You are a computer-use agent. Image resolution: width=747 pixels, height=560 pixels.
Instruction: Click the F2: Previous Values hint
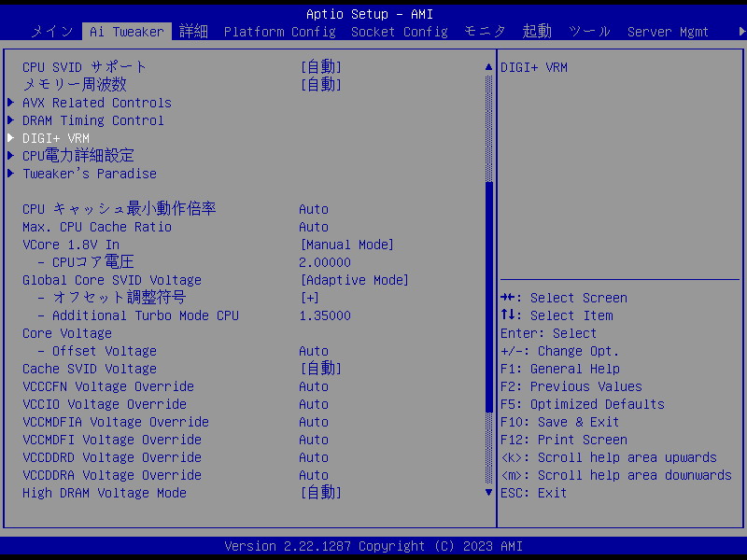coord(571,386)
